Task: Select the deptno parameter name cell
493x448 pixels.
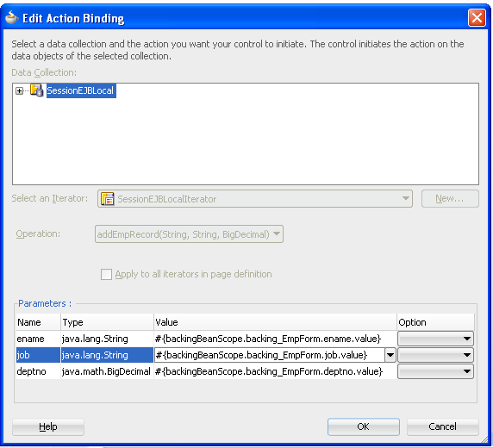Action: pos(38,371)
